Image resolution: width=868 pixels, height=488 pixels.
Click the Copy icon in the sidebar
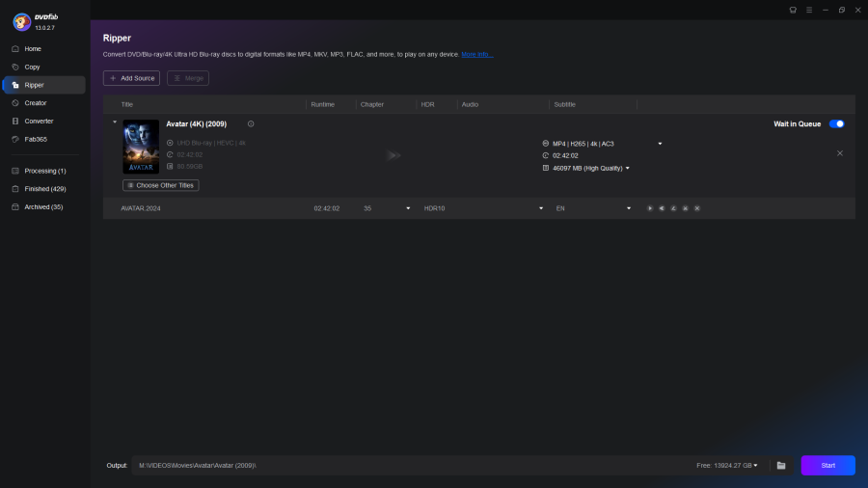tap(15, 67)
